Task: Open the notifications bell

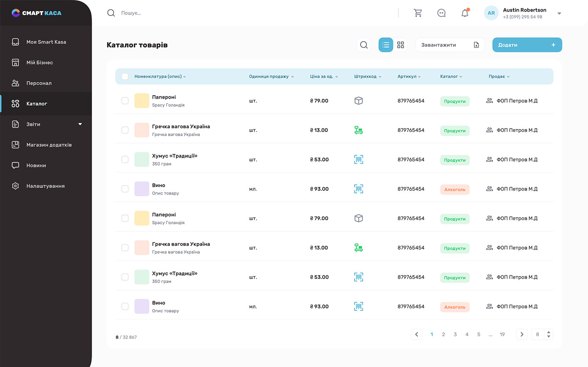Action: [465, 13]
